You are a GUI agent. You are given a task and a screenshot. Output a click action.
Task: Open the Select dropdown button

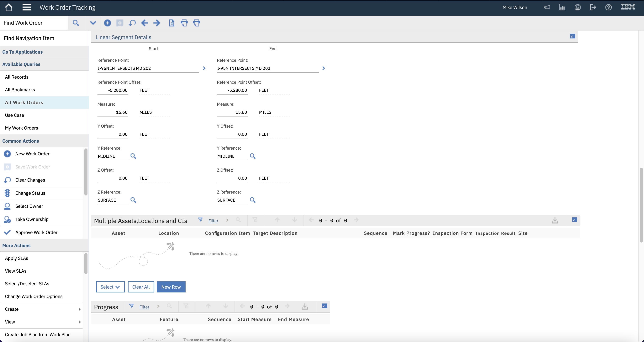click(x=110, y=287)
